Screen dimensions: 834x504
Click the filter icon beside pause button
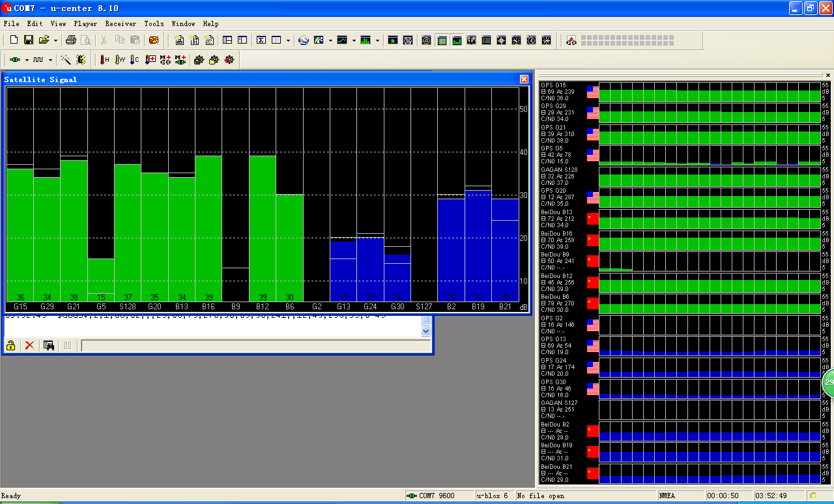pos(49,345)
